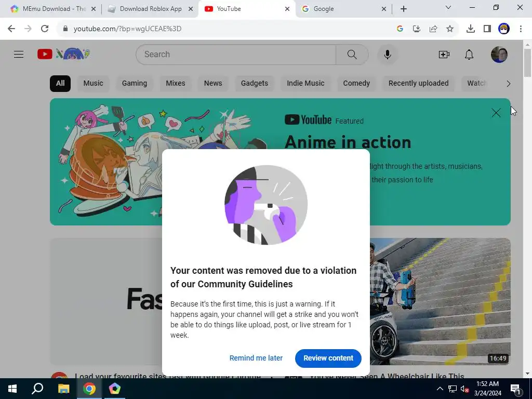This screenshot has height=399, width=532.
Task: Switch to MEmu Download tab
Action: coord(54,9)
